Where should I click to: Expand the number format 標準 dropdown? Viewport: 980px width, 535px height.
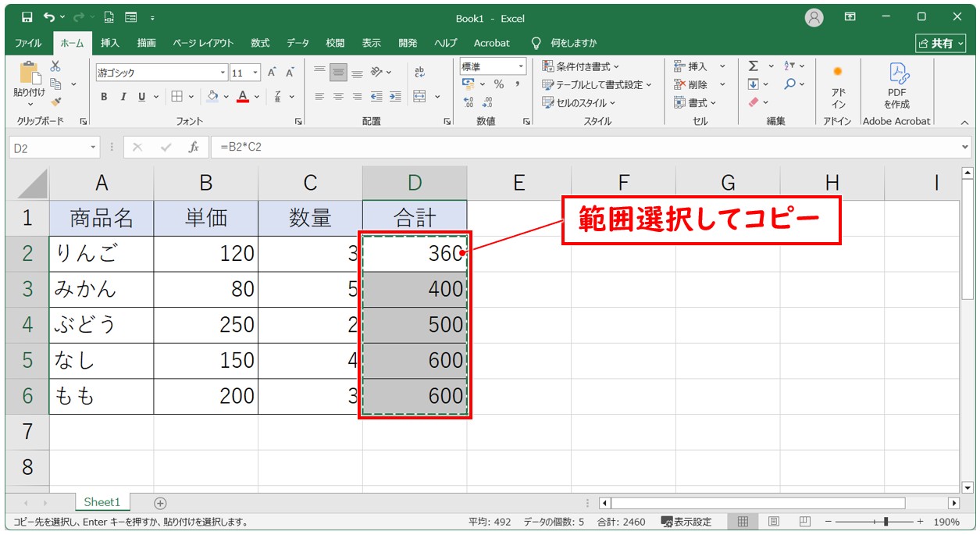pos(520,66)
